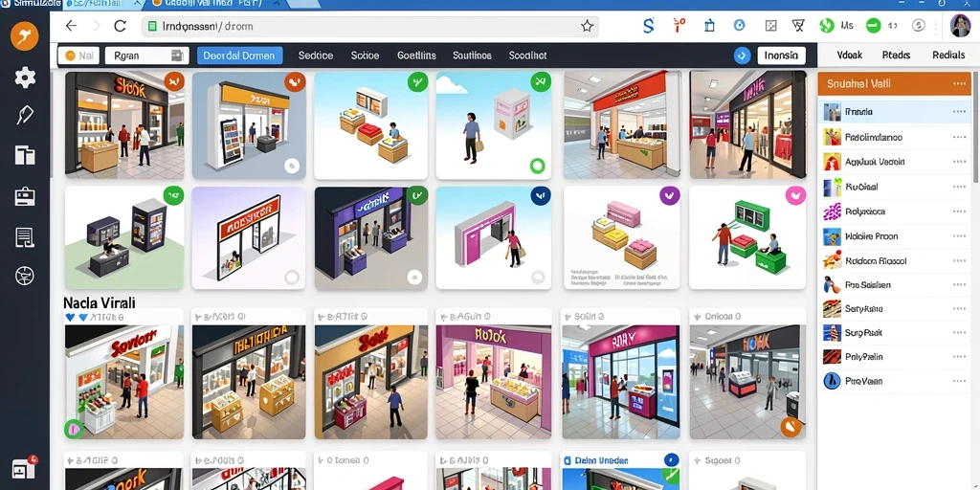Click the Nal button with orange dot

(78, 56)
